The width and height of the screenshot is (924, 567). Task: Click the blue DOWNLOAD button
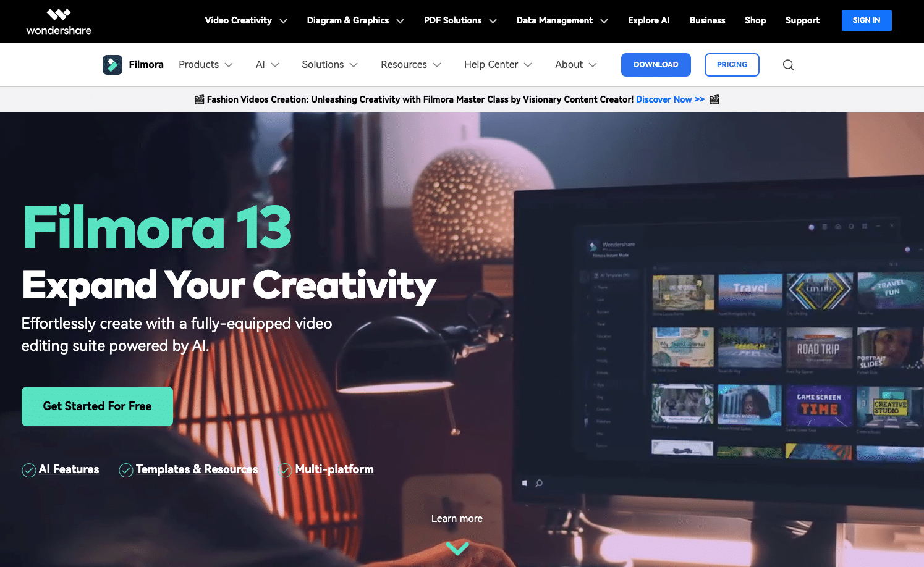[x=656, y=65]
